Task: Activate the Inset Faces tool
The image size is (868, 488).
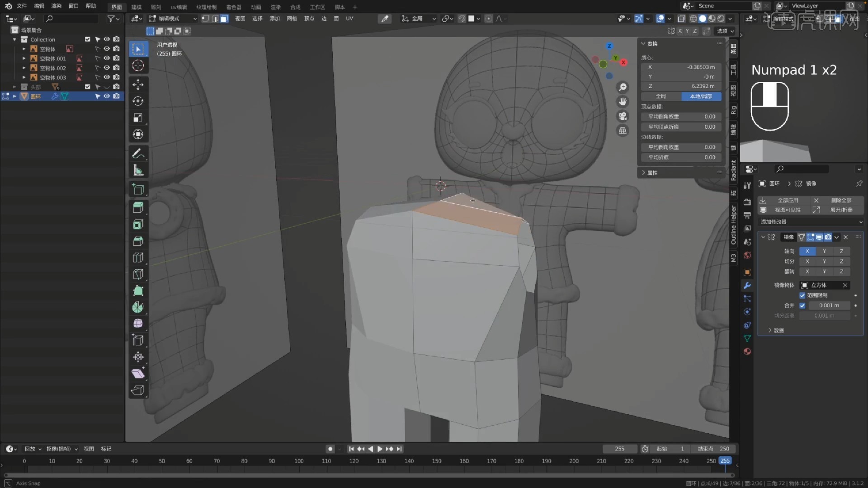Action: (x=138, y=225)
